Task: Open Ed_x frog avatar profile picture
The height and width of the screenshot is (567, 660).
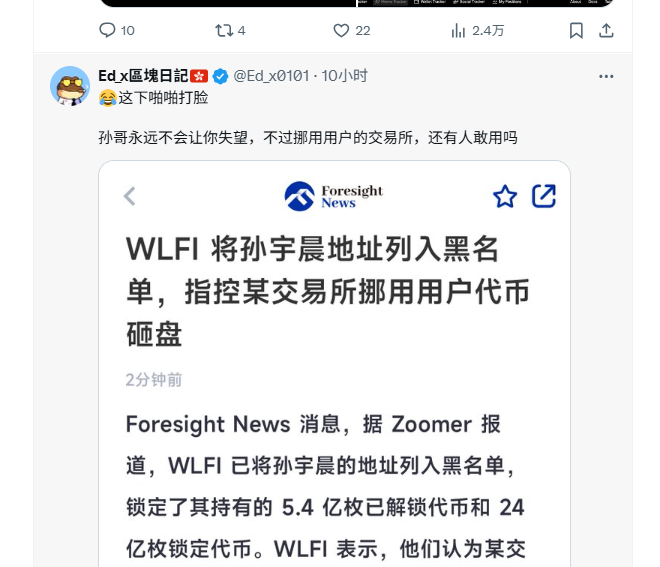Action: tap(70, 86)
